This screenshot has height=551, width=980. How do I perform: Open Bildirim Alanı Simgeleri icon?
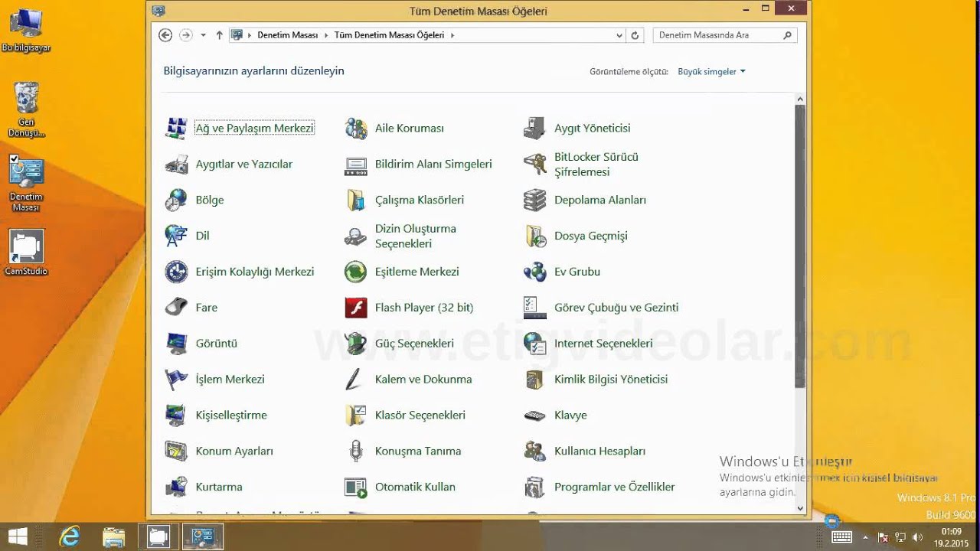tap(356, 165)
